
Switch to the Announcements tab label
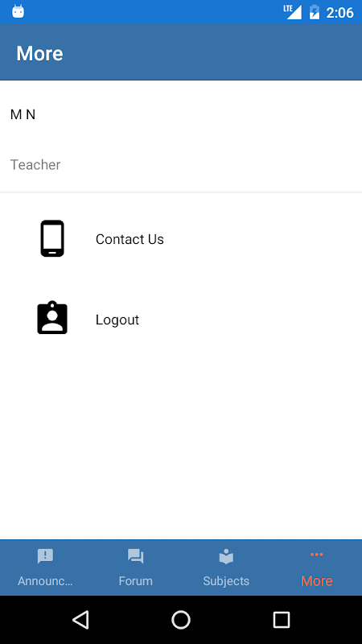45,580
